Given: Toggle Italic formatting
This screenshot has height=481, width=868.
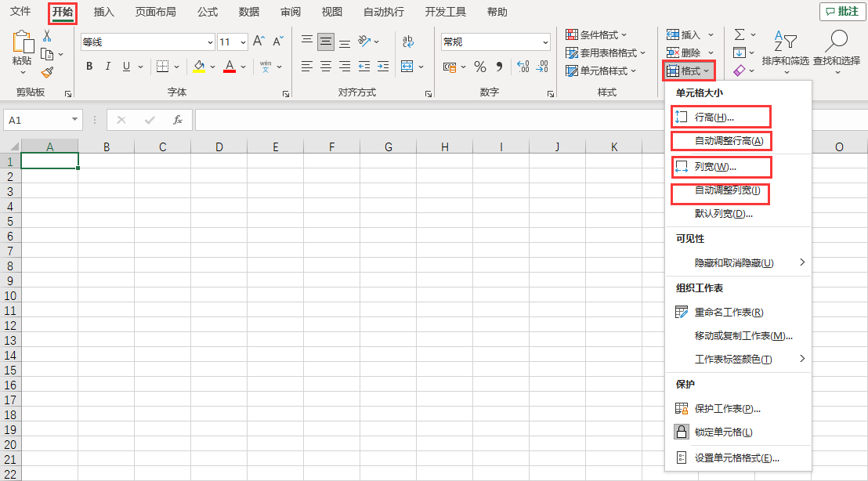Looking at the screenshot, I should [x=108, y=67].
